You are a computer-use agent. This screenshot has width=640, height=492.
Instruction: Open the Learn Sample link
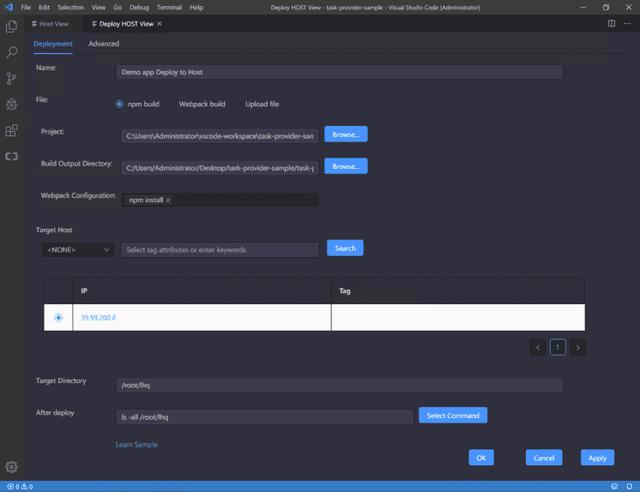coord(136,445)
